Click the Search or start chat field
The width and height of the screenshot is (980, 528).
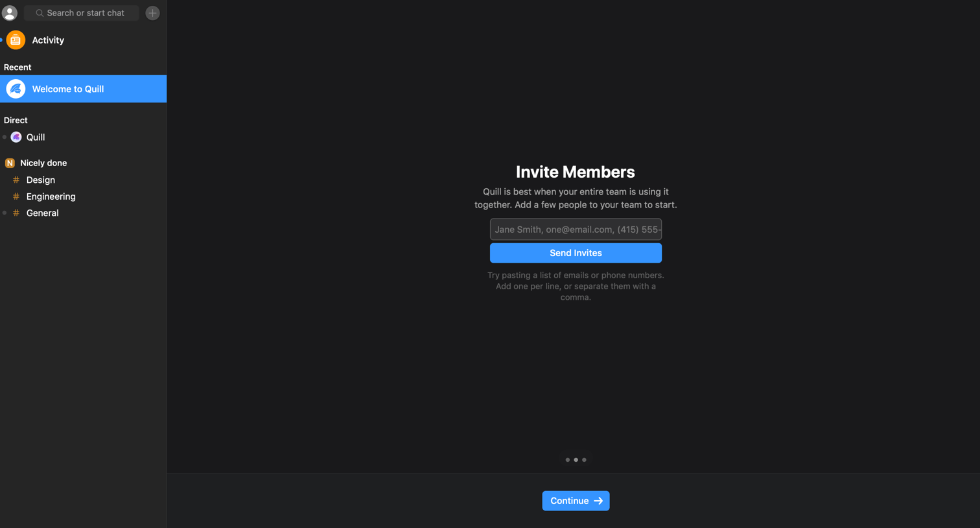(x=82, y=13)
